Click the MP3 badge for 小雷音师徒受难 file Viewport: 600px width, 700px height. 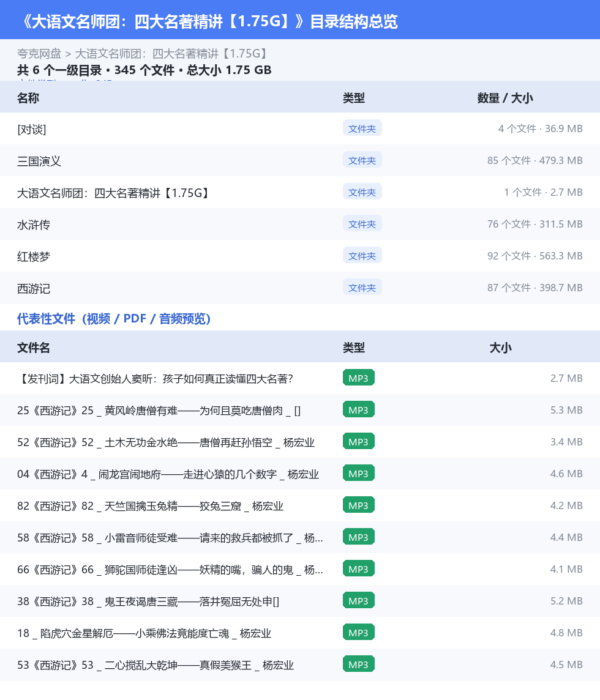(x=359, y=537)
